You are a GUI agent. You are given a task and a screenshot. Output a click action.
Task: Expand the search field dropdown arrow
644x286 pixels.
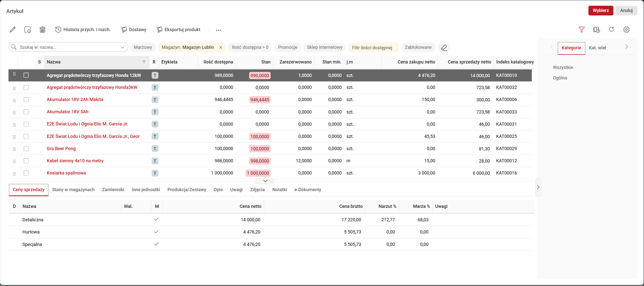pos(122,47)
